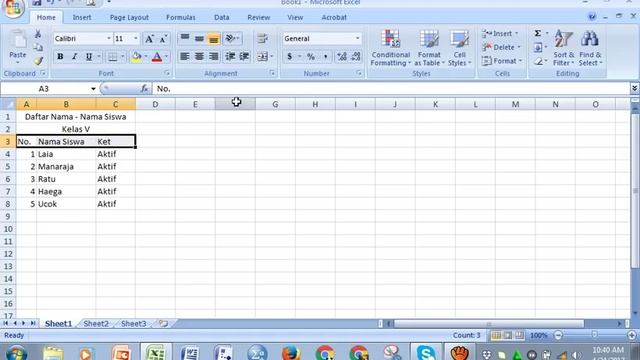640x360 pixels.
Task: Set Middle Align for cells
Action: (199, 38)
